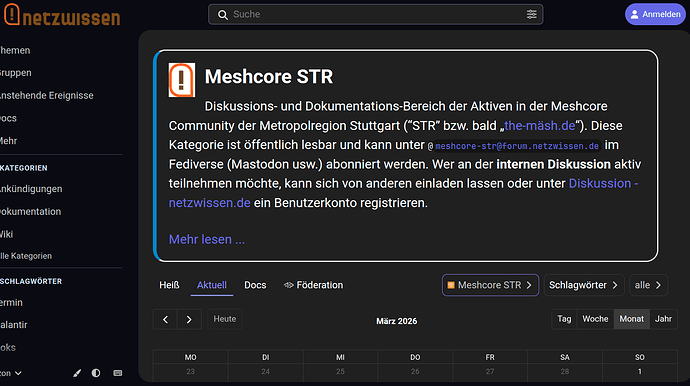Image resolution: width=690 pixels, height=386 pixels.
Task: Open the Wiki category
Action: pos(7,234)
